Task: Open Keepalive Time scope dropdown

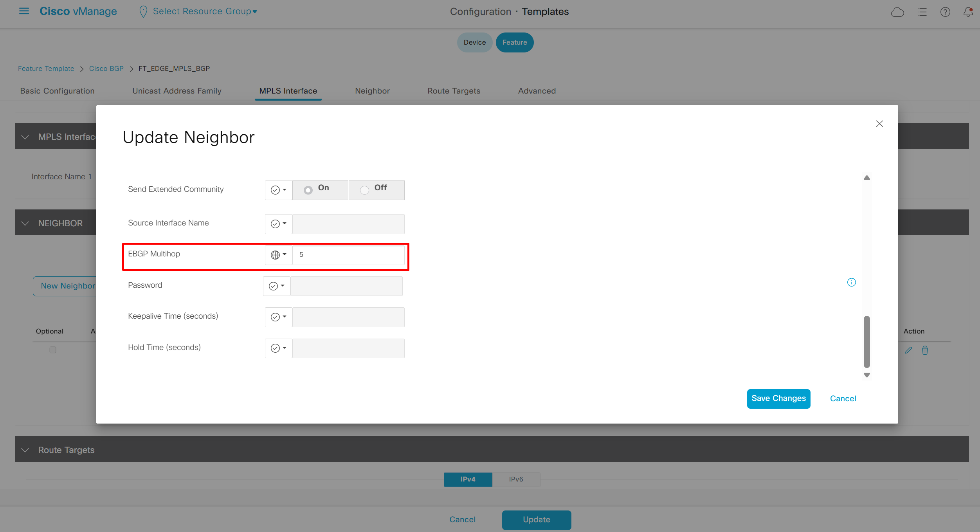Action: point(278,317)
